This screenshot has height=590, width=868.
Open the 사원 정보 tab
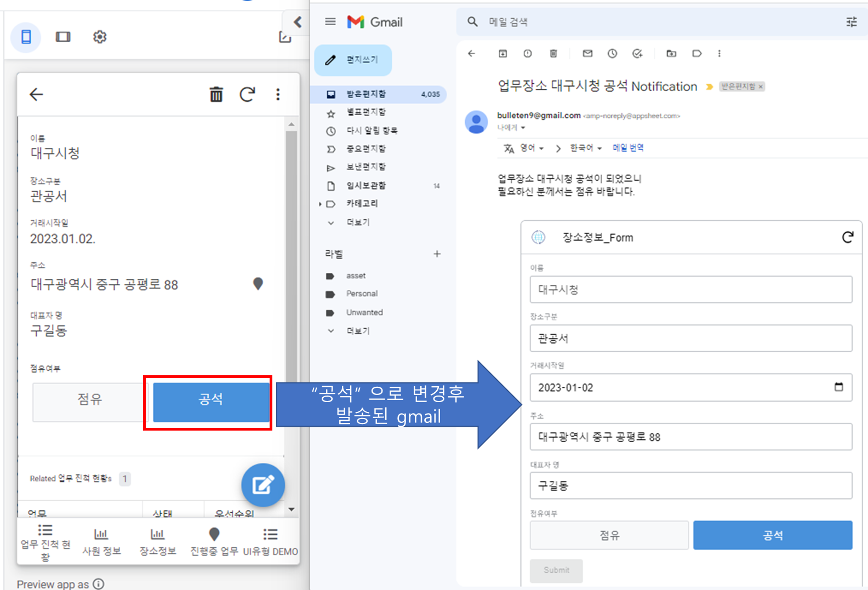click(x=101, y=542)
